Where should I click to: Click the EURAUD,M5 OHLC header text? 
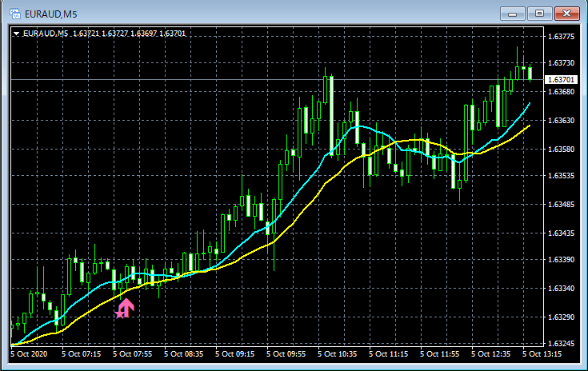tap(104, 34)
